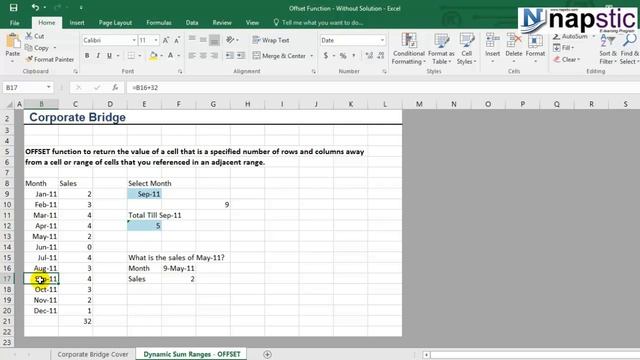Click top align icon
This screenshot has height=360, width=640.
(192, 40)
